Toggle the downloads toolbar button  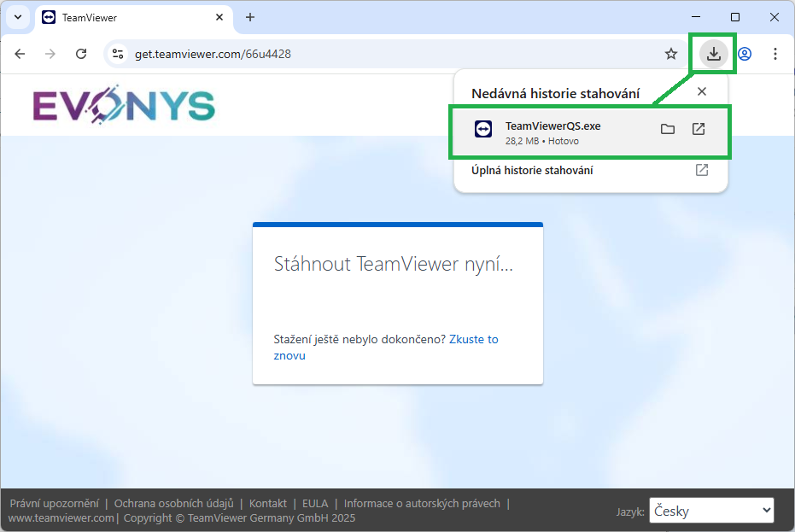[x=713, y=54]
